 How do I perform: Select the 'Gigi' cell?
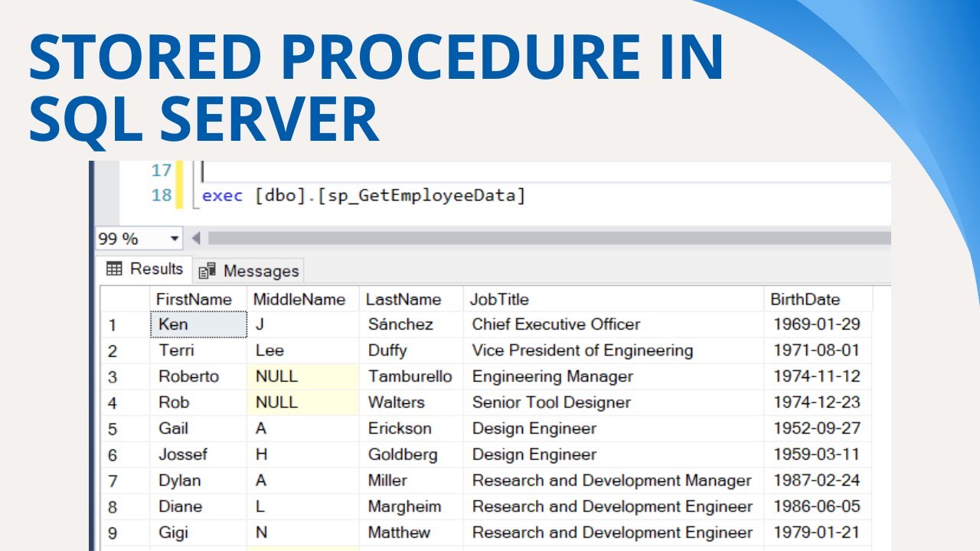198,533
